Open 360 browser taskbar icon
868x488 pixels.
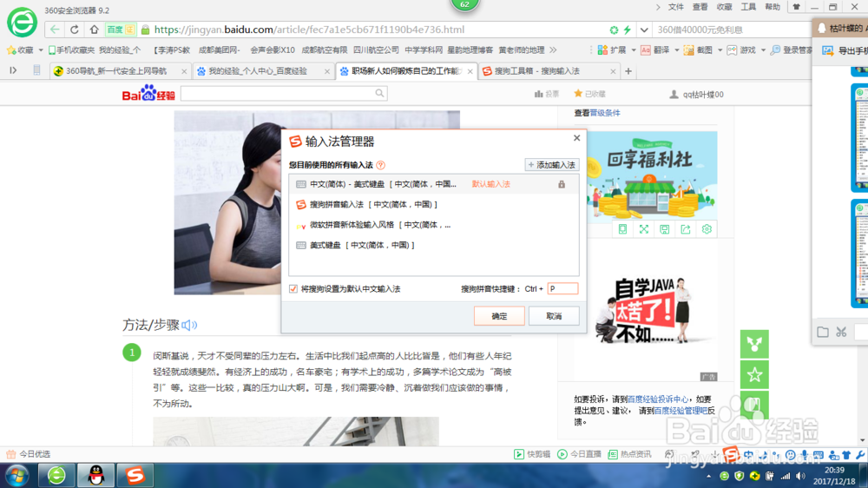[x=56, y=475]
